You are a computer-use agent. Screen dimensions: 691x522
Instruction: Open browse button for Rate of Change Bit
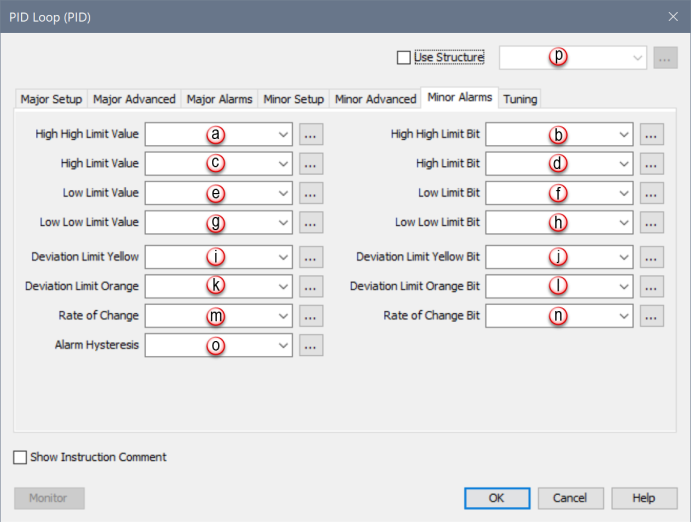pos(652,317)
